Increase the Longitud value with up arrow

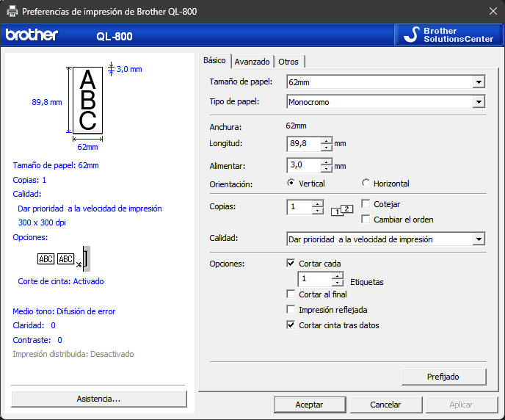[327, 140]
